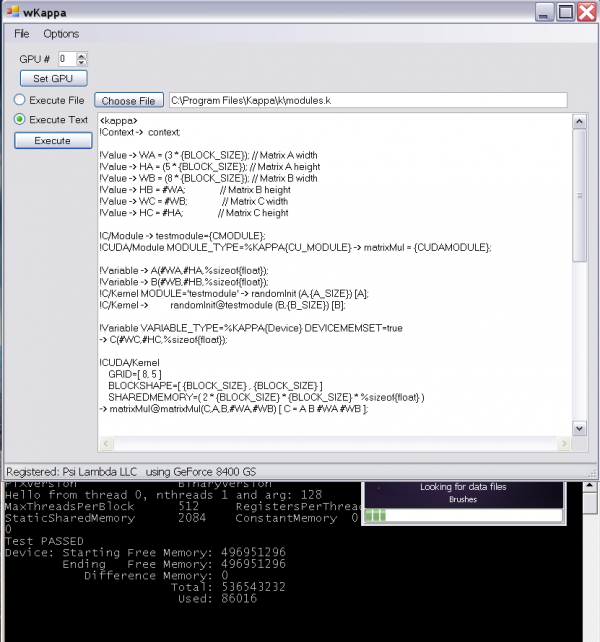
Task: Click the '<kappa>' line in the editor
Action: pyautogui.click(x=119, y=121)
